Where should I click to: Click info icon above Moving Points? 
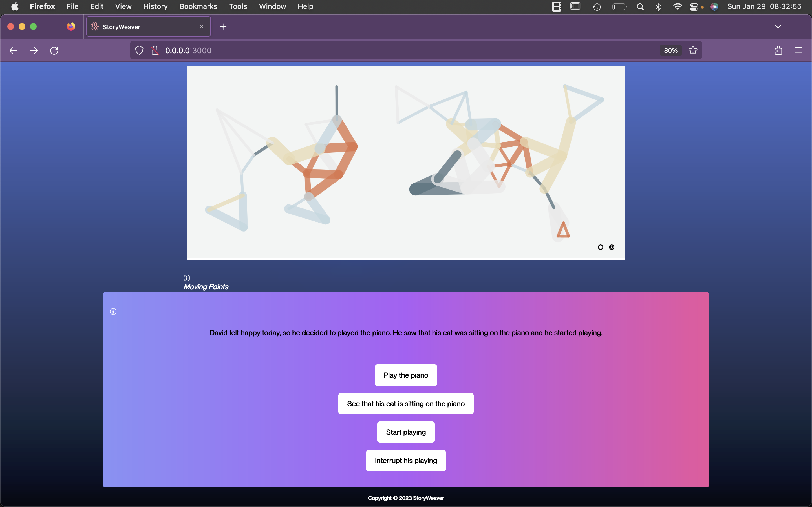click(187, 278)
